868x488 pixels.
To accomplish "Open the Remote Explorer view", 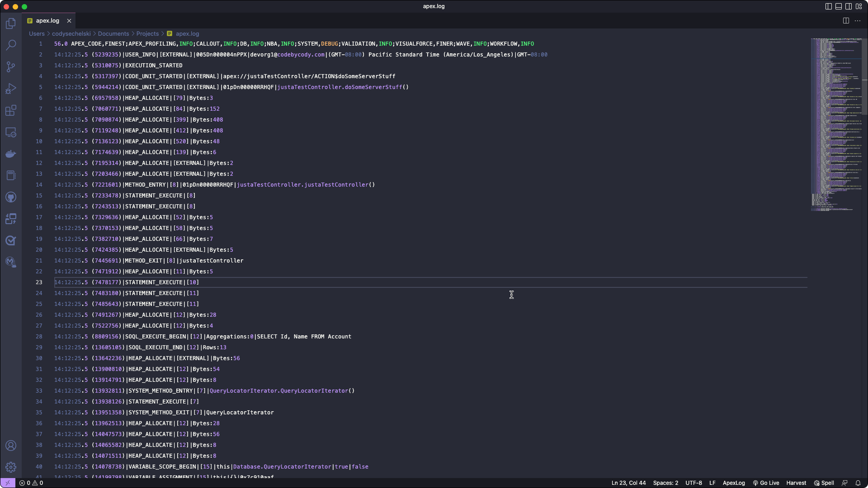I will click(11, 132).
